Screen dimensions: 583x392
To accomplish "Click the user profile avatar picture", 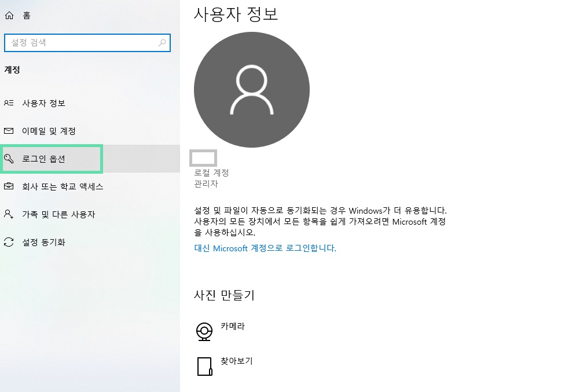I will tap(252, 90).
